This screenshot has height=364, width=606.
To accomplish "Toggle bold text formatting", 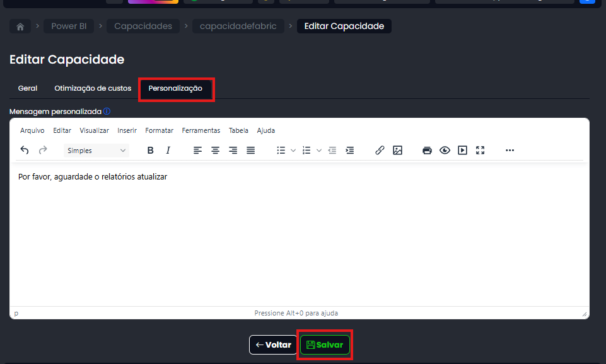I will point(150,151).
